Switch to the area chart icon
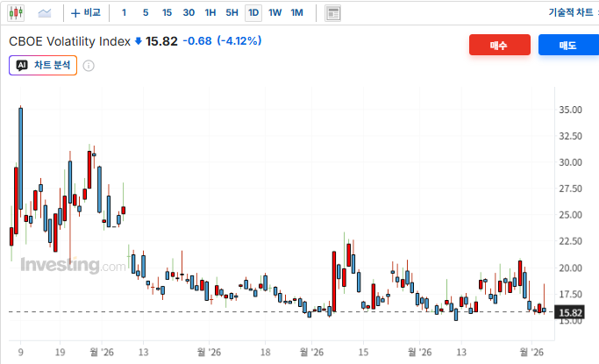Screen dimensions: 599x364 pyautogui.click(x=45, y=13)
